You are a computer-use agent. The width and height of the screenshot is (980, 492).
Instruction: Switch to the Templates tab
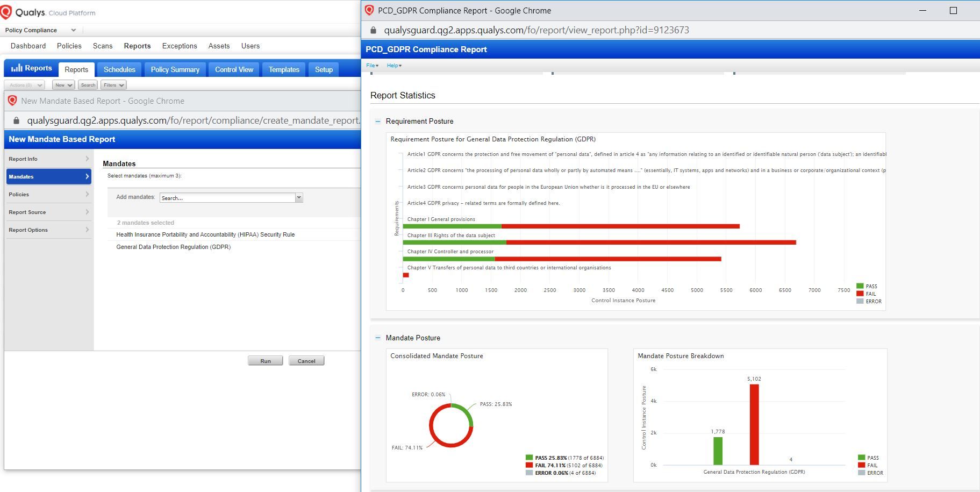pos(284,69)
